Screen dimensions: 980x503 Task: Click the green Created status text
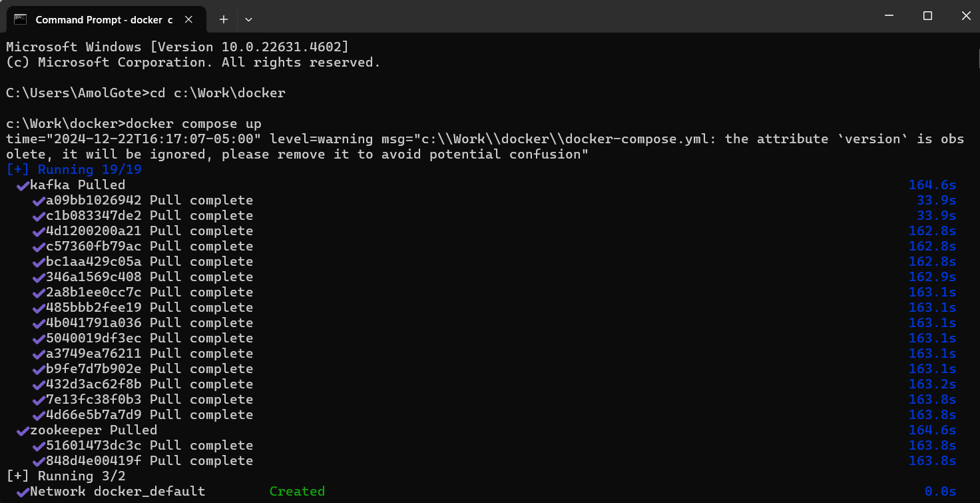297,492
